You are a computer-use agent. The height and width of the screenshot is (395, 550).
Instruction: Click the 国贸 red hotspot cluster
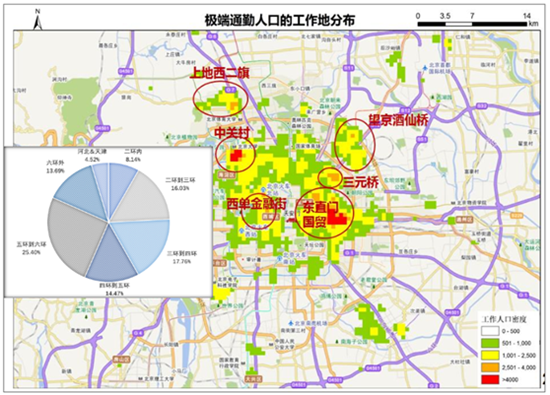point(337,218)
